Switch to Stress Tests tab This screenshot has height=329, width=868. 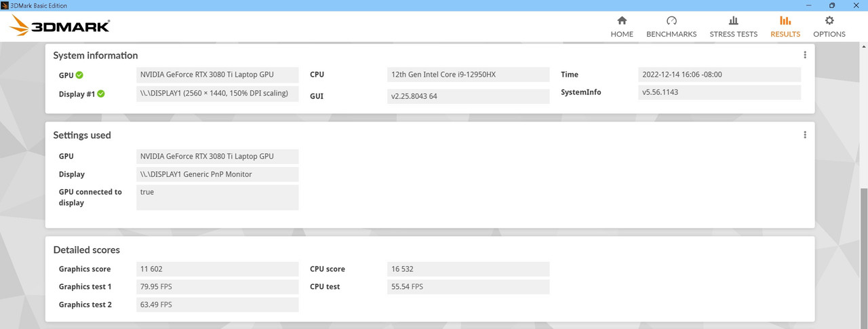[733, 27]
